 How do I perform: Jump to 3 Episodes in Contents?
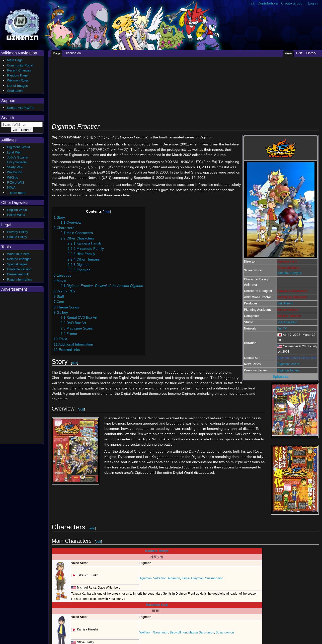(x=62, y=276)
